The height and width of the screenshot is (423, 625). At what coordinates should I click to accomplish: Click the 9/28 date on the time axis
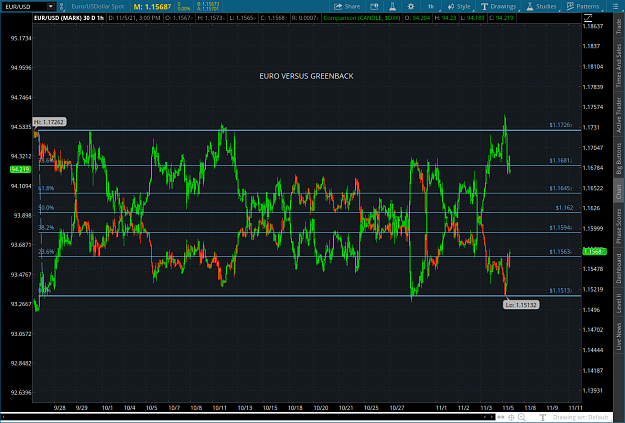[x=59, y=408]
